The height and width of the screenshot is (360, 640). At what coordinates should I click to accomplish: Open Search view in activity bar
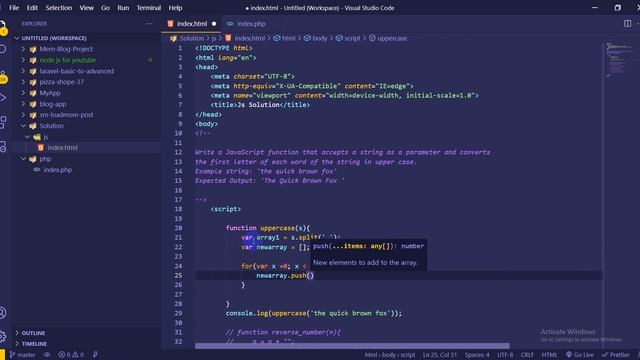pos(3,49)
